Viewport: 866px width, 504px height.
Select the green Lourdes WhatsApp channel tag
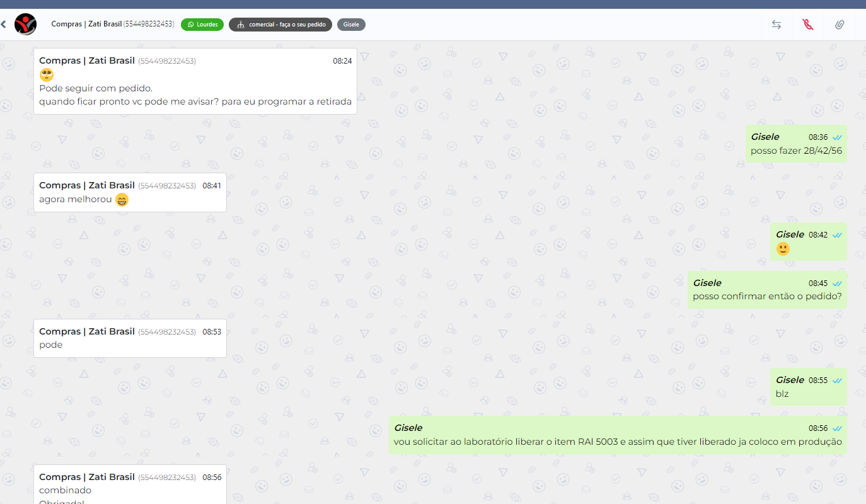pyautogui.click(x=202, y=25)
